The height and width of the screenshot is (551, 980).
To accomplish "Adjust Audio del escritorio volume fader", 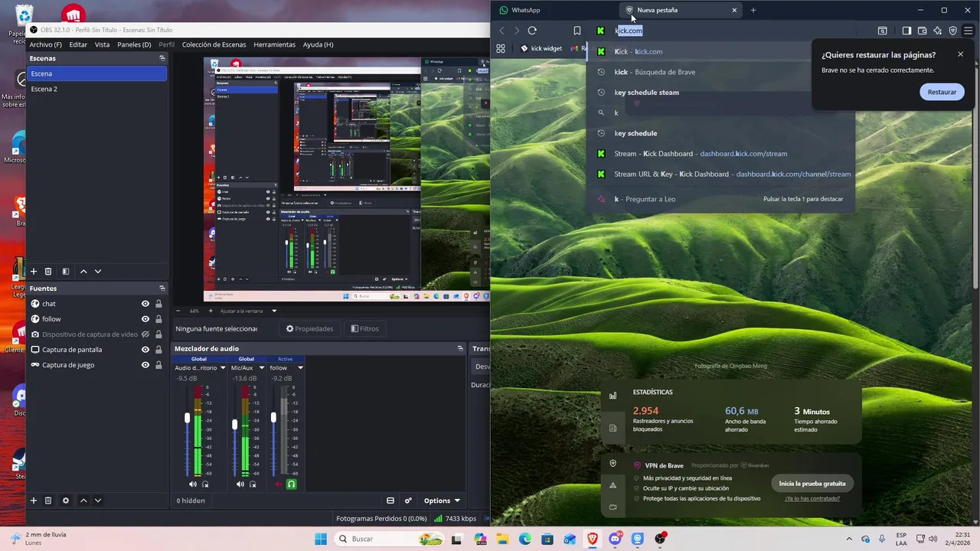I will (188, 418).
